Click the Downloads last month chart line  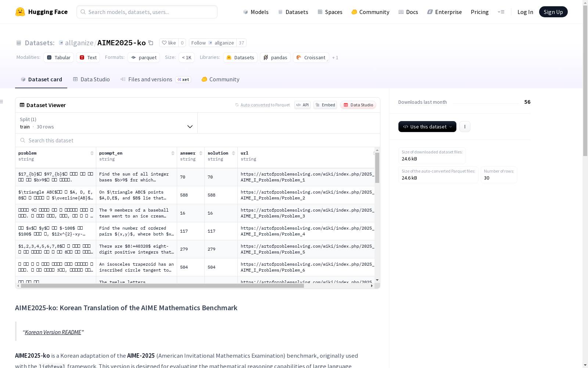point(485,103)
